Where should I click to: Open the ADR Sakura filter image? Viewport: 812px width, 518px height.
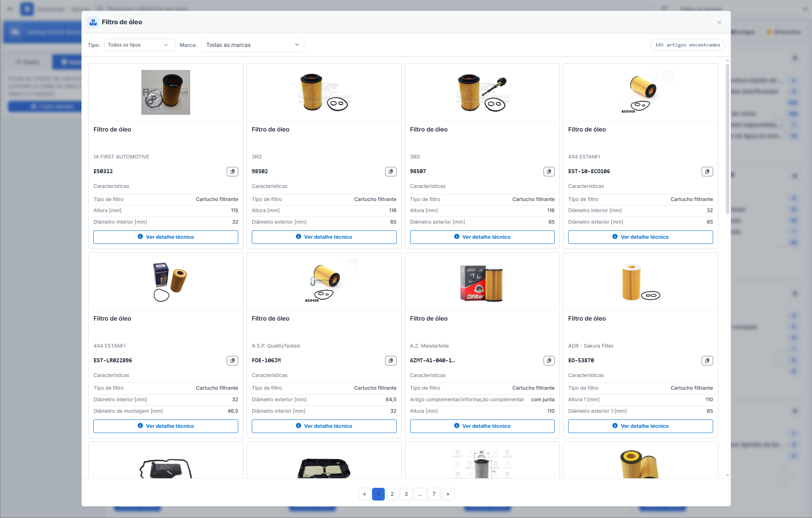pyautogui.click(x=640, y=282)
